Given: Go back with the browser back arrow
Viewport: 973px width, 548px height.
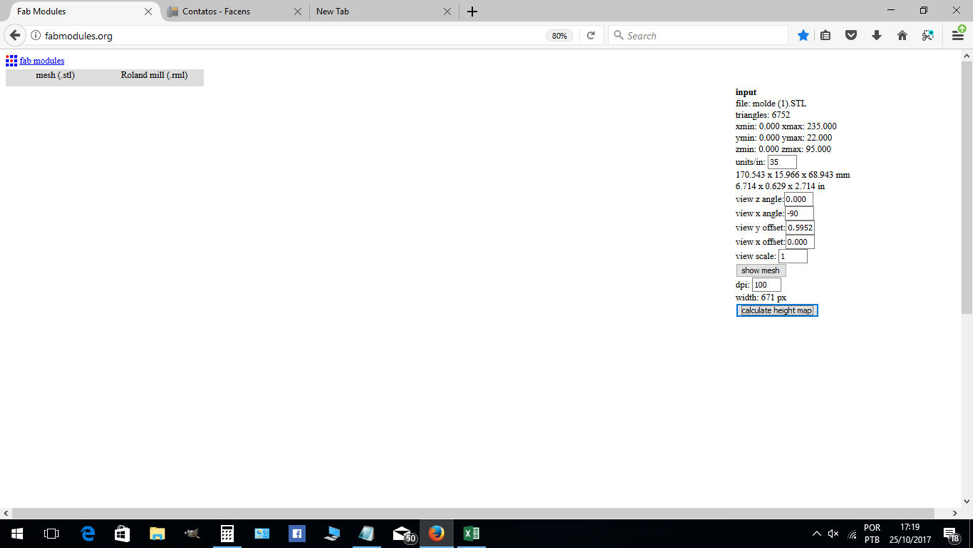Looking at the screenshot, I should pyautogui.click(x=15, y=35).
